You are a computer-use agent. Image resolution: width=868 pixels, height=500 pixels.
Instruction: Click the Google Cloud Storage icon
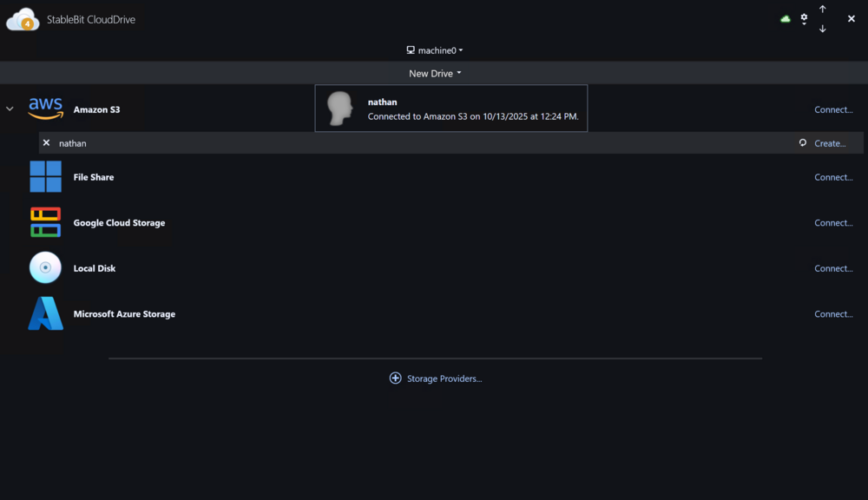[x=45, y=222]
